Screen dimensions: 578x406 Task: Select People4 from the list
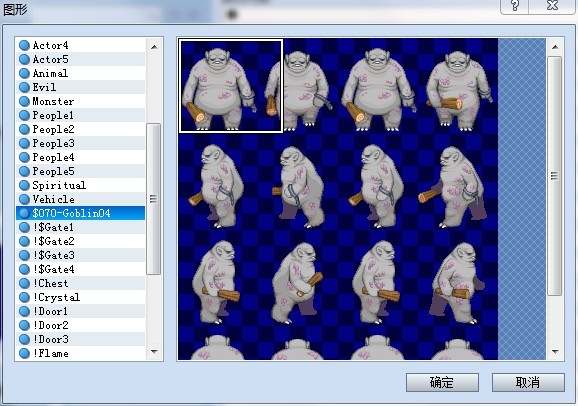pos(80,157)
